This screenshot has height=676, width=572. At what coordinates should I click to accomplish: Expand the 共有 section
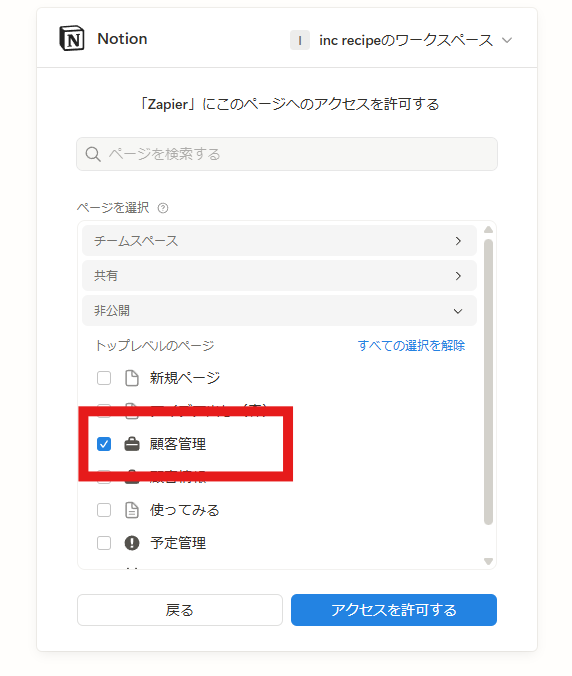pyautogui.click(x=279, y=275)
